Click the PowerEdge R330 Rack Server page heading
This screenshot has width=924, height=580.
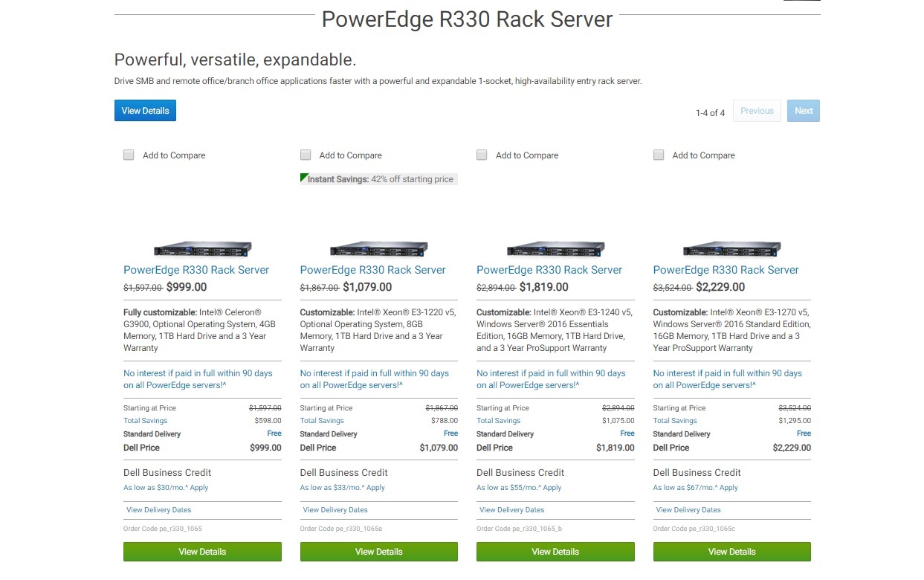coord(467,19)
